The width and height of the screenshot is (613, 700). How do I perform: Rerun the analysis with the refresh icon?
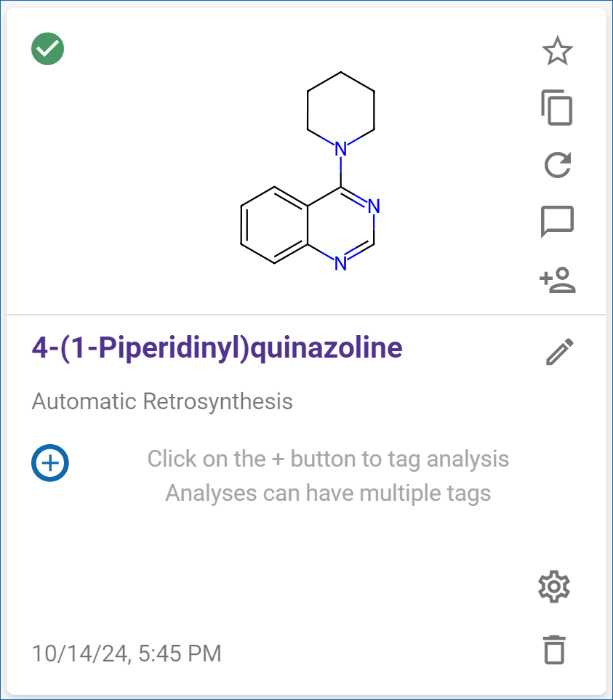tap(557, 165)
